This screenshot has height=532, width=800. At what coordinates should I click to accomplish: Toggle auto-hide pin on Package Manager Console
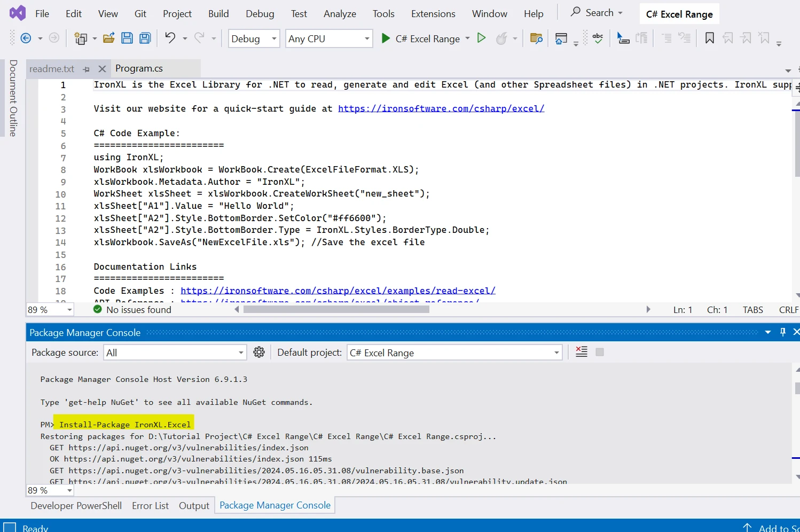[x=783, y=332]
